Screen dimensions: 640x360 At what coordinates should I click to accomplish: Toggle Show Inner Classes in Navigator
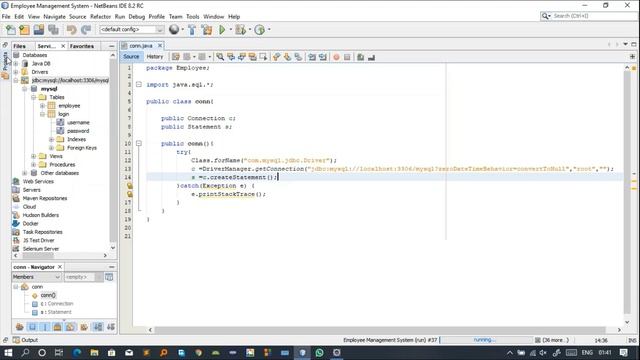pos(71,327)
